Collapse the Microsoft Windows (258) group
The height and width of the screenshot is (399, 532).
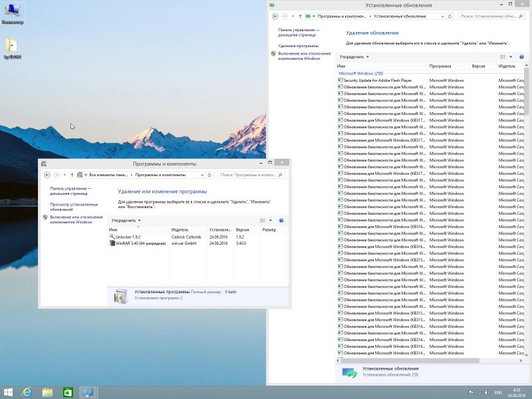360,73
